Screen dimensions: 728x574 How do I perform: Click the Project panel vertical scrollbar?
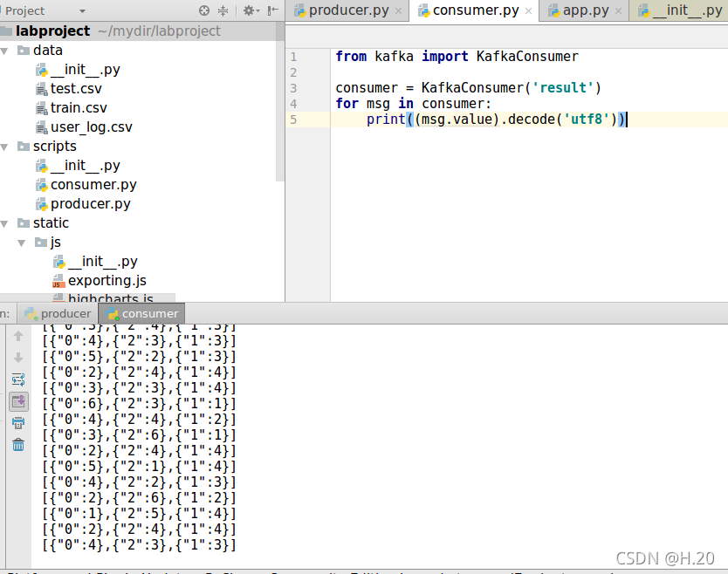click(x=280, y=102)
